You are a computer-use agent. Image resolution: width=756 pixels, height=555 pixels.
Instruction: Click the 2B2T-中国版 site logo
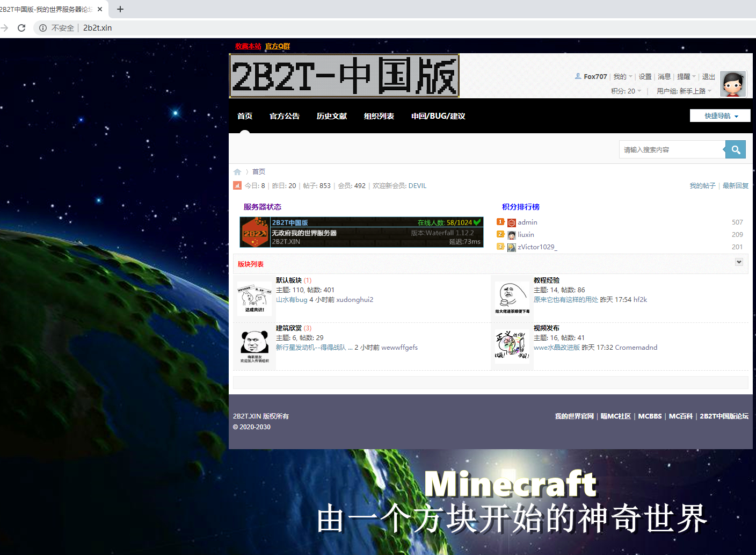[x=344, y=76]
